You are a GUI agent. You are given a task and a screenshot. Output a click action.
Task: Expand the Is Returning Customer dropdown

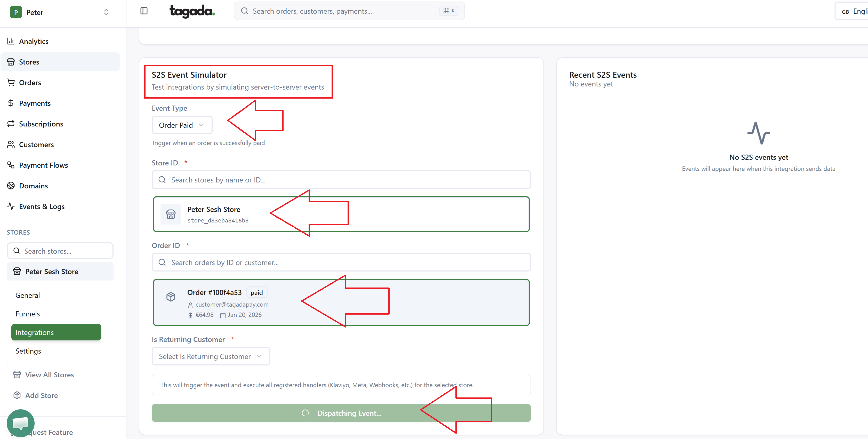(x=211, y=356)
